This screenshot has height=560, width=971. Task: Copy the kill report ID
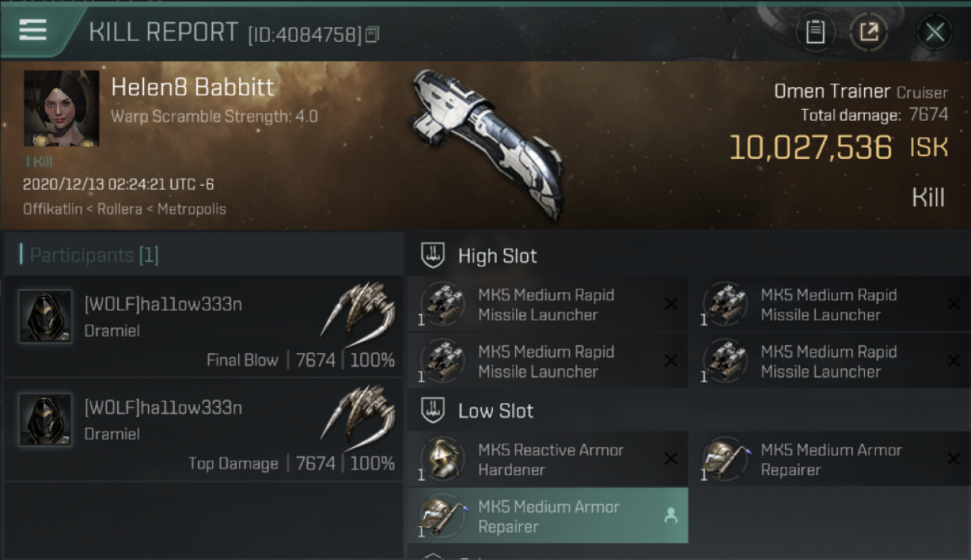pos(372,34)
